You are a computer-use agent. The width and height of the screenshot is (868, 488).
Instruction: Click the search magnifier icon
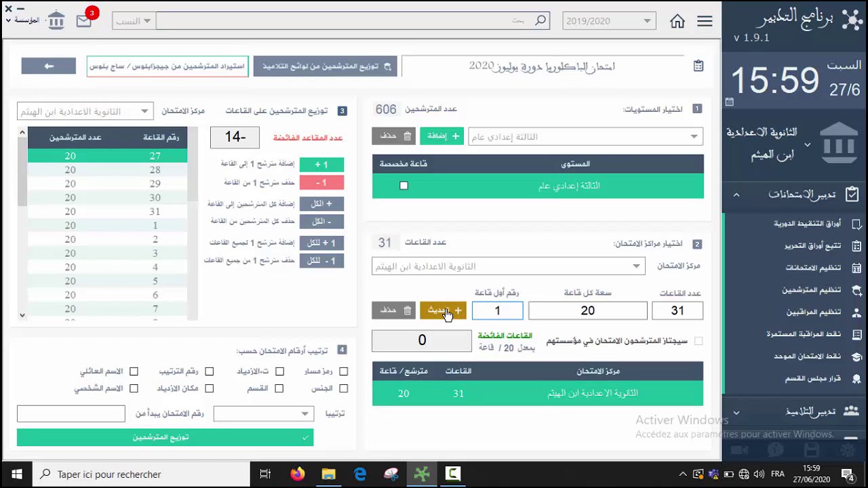coord(540,20)
